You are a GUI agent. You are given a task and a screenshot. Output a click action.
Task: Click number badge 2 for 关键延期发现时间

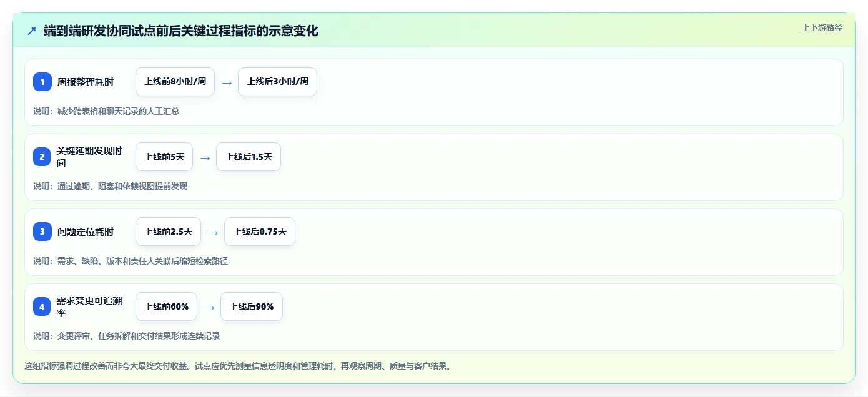pos(42,157)
